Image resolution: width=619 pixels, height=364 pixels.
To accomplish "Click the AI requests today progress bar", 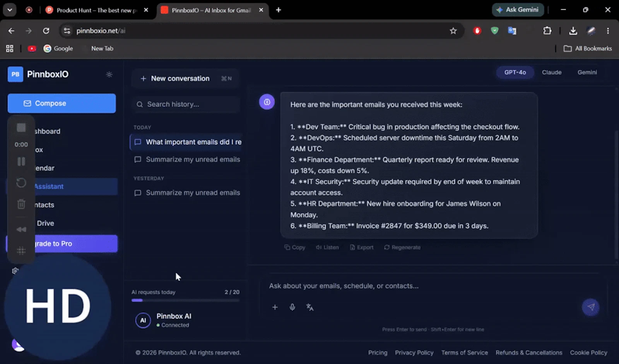I will tap(185, 300).
